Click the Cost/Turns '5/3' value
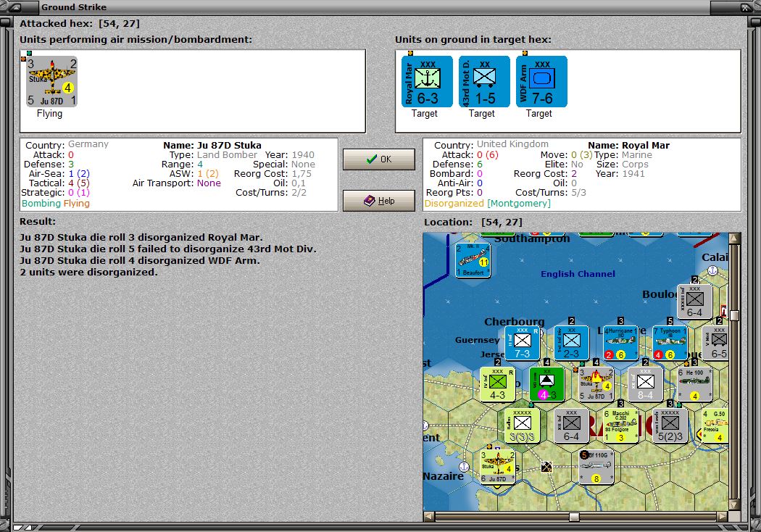The height and width of the screenshot is (532, 761). (x=578, y=193)
